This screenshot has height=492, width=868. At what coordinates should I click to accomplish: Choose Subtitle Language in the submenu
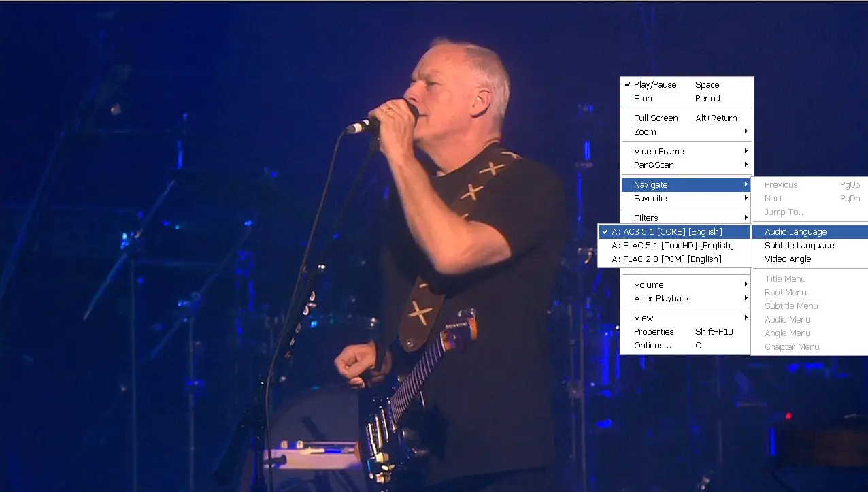810,246
